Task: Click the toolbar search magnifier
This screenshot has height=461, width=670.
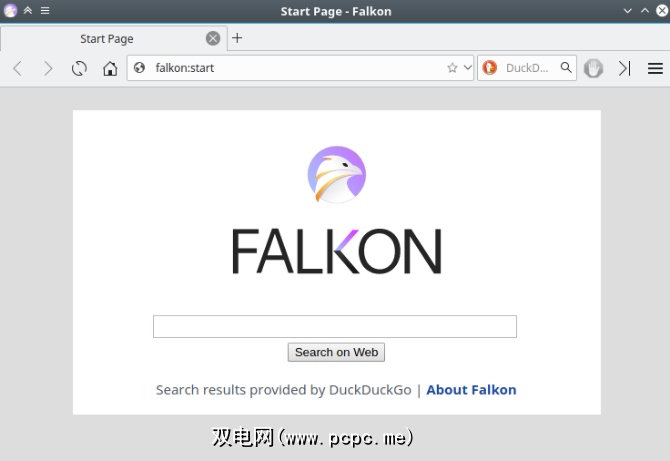Action: click(x=566, y=68)
